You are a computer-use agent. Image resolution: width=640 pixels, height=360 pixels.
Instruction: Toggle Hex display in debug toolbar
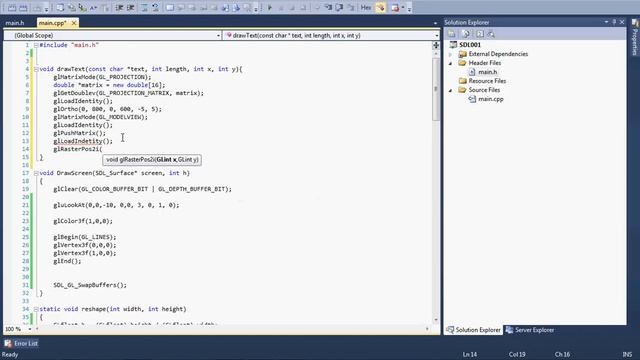(x=366, y=8)
